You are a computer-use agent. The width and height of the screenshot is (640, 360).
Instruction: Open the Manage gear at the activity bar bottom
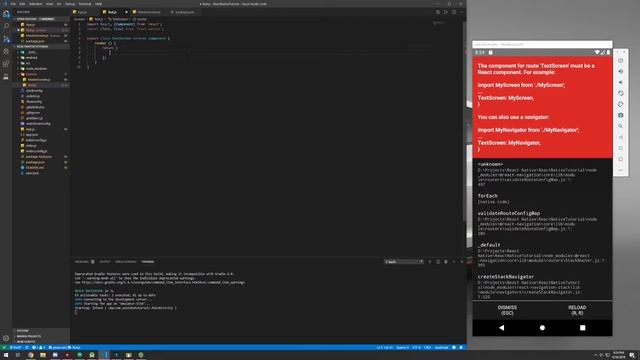point(6,338)
